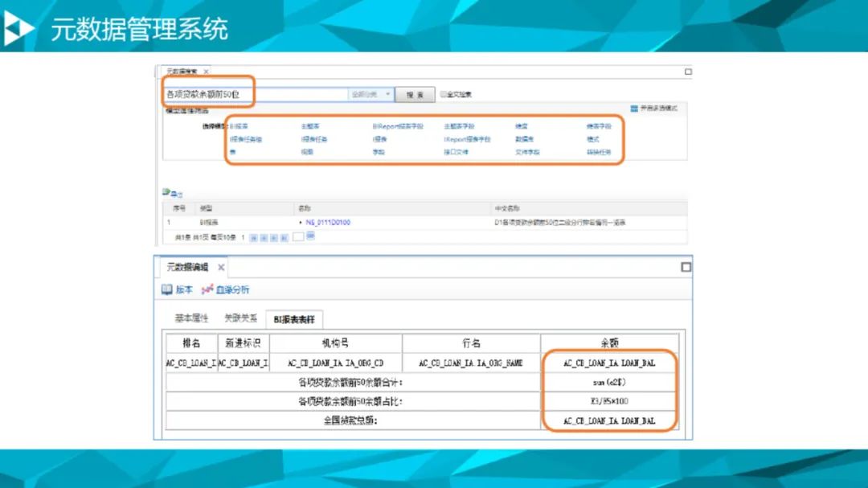Open 血缘分析 lineage analysis icon

tap(207, 289)
